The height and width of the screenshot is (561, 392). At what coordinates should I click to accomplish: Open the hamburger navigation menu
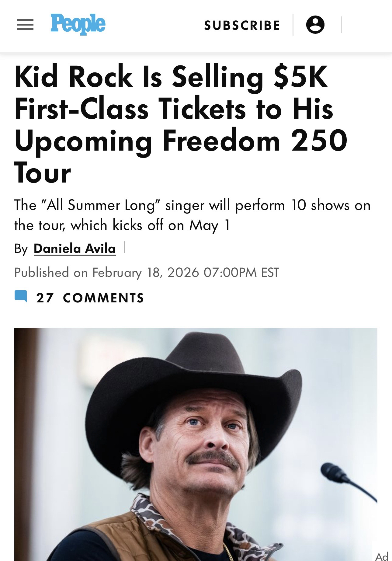tap(25, 25)
